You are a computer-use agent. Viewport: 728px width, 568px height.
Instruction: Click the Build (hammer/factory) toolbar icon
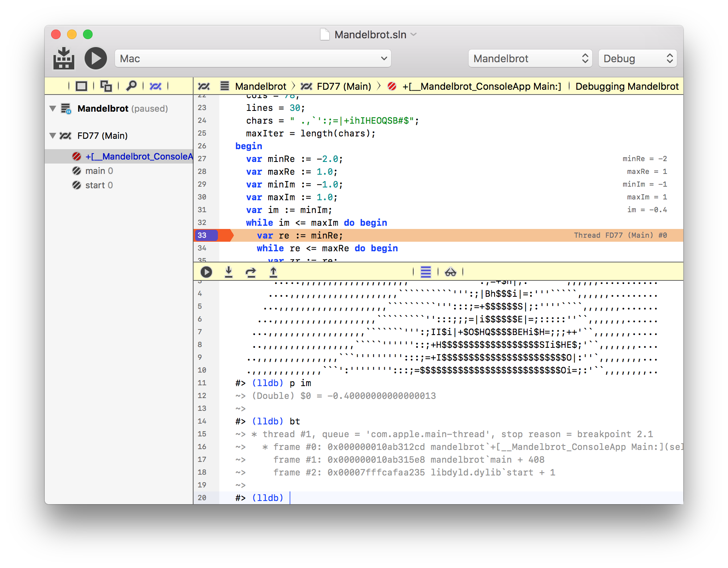pos(64,58)
